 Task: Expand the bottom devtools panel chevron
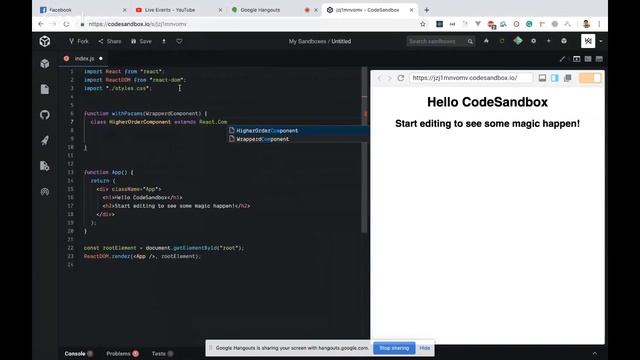595,353
